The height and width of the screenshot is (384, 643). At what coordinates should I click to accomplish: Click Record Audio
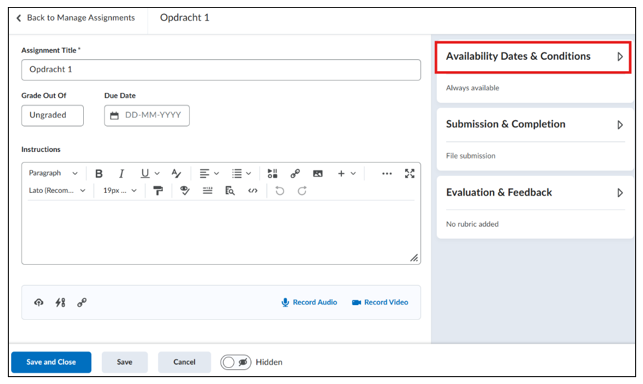[309, 302]
